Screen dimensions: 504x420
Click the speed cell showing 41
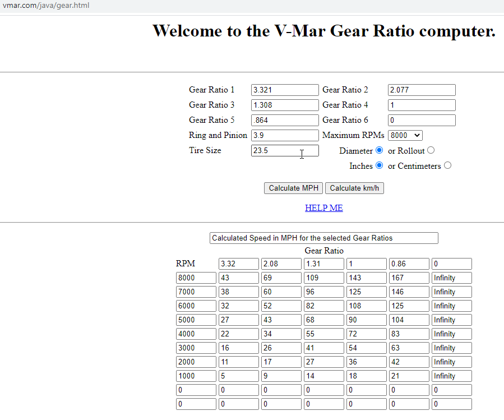pyautogui.click(x=323, y=348)
